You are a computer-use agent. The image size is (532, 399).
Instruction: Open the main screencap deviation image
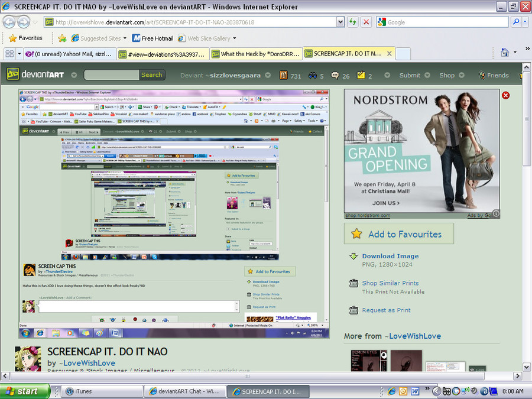[x=174, y=213]
